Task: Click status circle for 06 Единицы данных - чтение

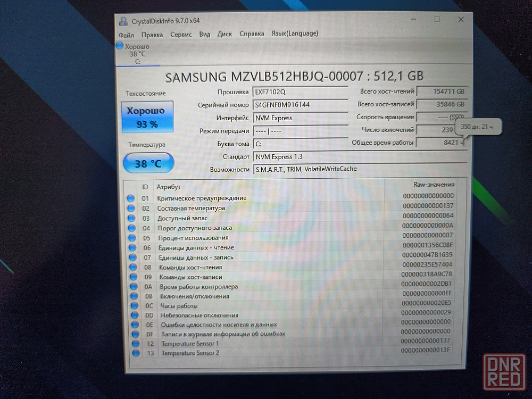Action: (132, 247)
